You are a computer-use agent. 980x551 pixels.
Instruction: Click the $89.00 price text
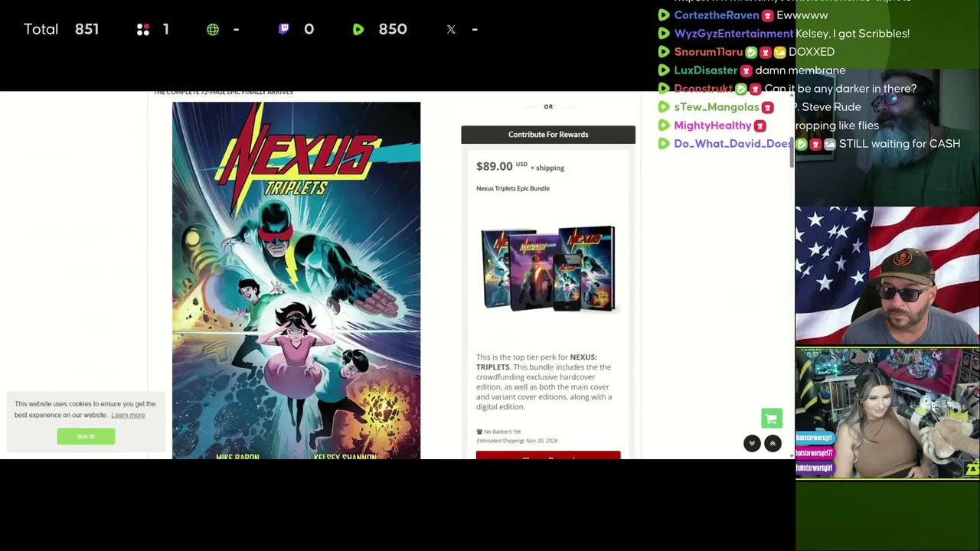494,166
